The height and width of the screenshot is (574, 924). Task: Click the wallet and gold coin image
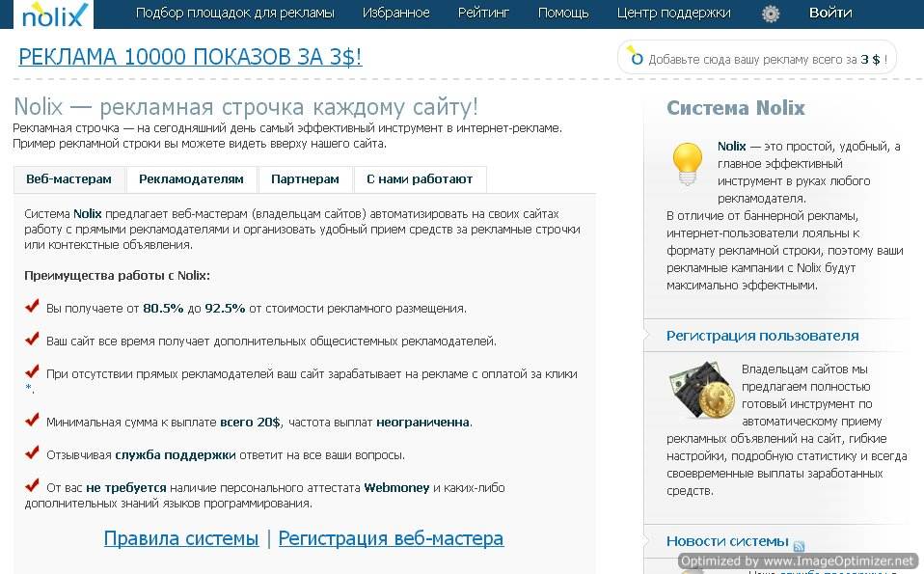pyautogui.click(x=701, y=390)
